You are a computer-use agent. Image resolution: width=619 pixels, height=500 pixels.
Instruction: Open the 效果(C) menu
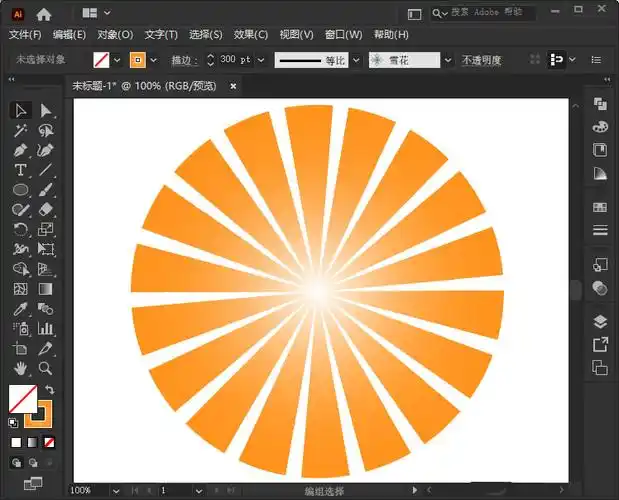(251, 35)
